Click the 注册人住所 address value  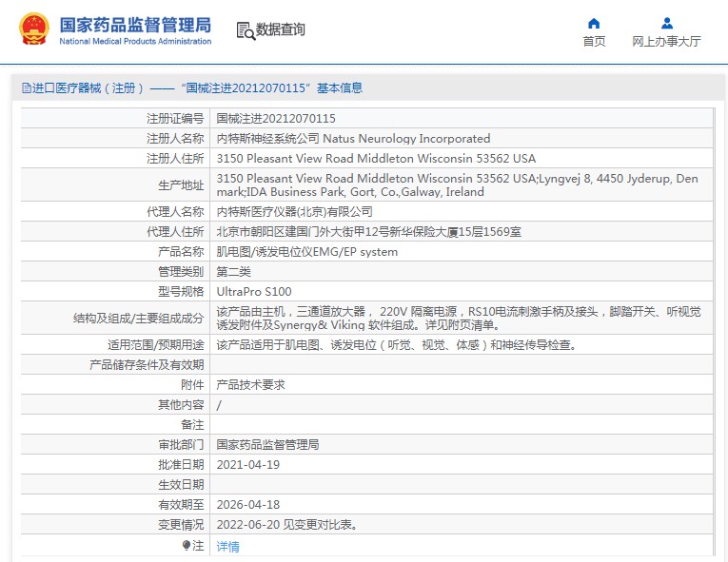(x=376, y=158)
